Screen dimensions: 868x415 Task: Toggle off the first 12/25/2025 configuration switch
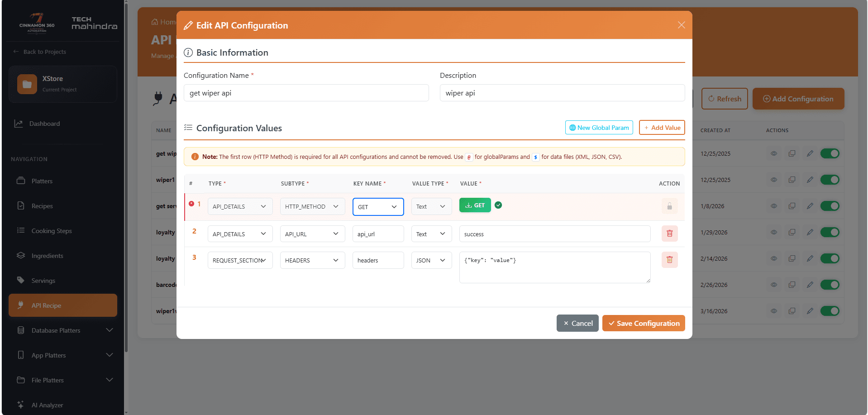point(830,153)
